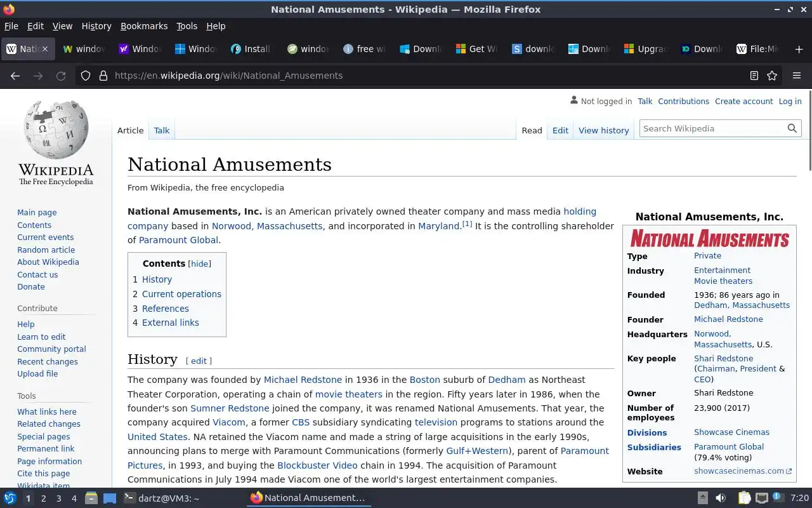
Task: Go back to the previous page
Action: pos(15,76)
